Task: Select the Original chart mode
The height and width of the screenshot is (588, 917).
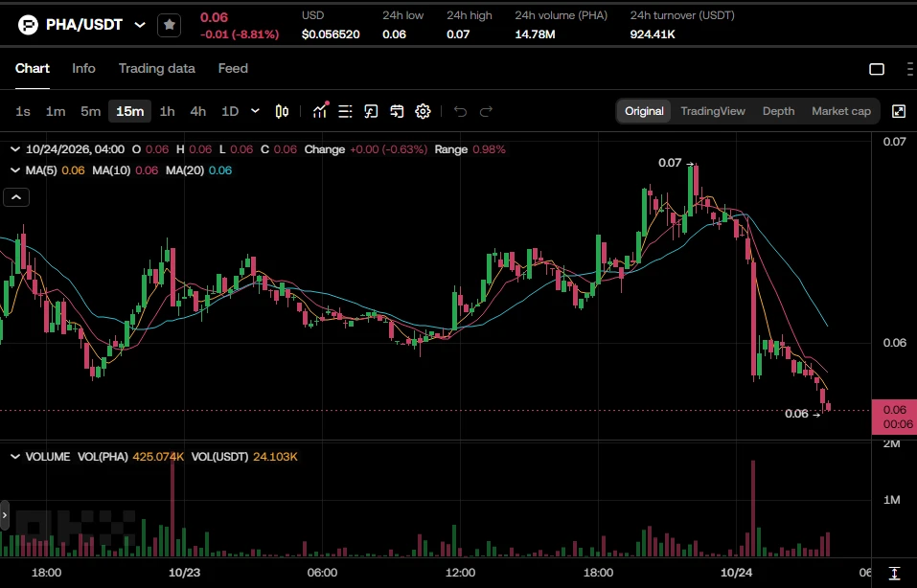Action: pos(644,111)
